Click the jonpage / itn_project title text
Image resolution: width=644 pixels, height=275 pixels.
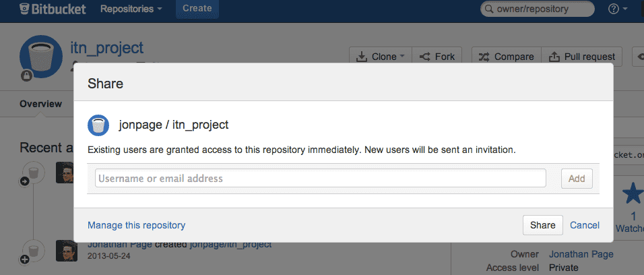(173, 125)
